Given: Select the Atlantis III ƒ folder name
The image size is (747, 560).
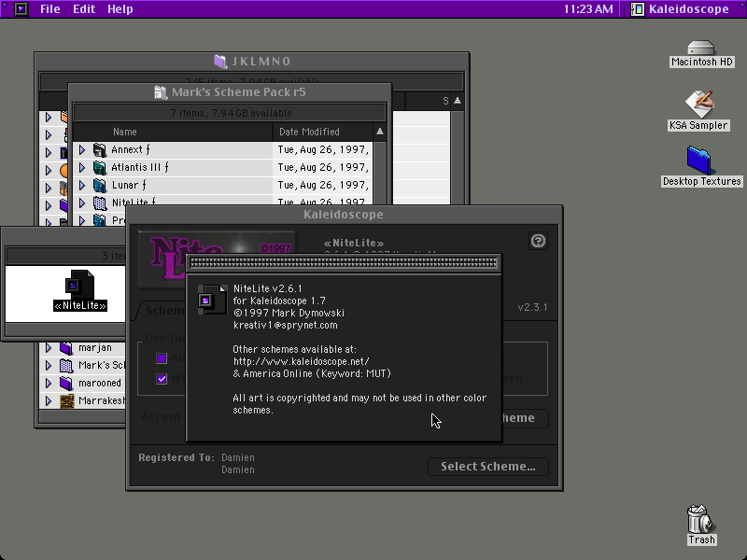Looking at the screenshot, I should [x=140, y=168].
